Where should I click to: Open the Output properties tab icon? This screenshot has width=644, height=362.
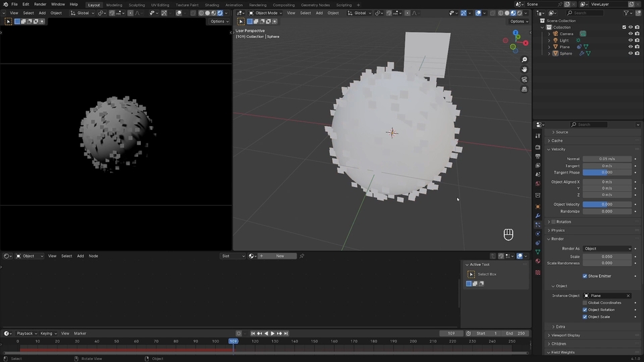(x=537, y=156)
